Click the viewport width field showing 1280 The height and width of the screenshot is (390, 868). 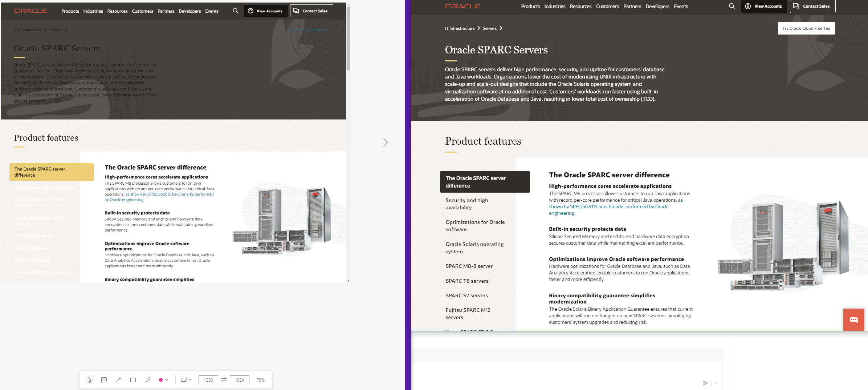(x=208, y=380)
